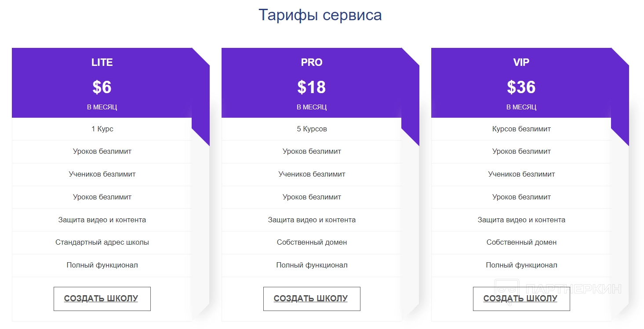
Task: Click the "5 Курсов" feature row
Action: pos(312,129)
